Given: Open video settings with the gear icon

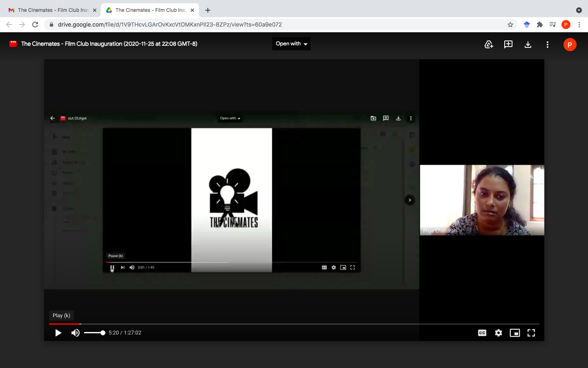Looking at the screenshot, I should 499,333.
